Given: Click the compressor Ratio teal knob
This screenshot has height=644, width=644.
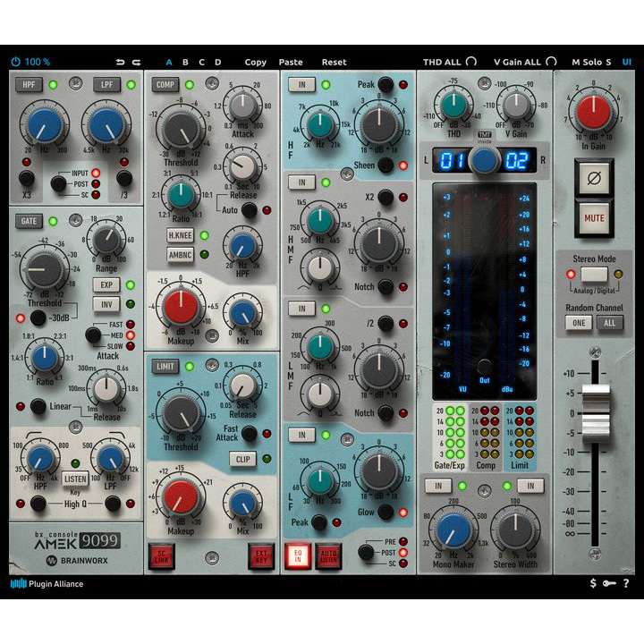Looking at the screenshot, I should 181,196.
